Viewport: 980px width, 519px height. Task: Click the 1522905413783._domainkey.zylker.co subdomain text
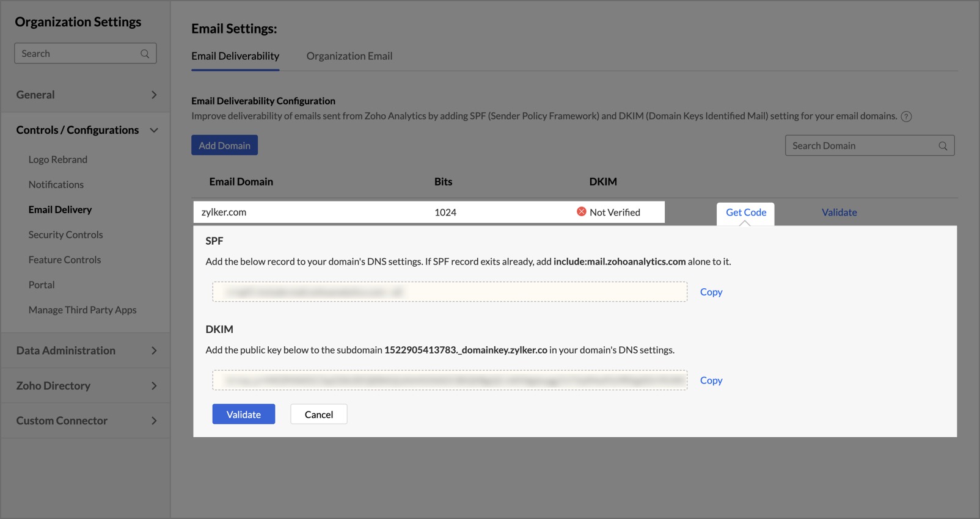466,350
